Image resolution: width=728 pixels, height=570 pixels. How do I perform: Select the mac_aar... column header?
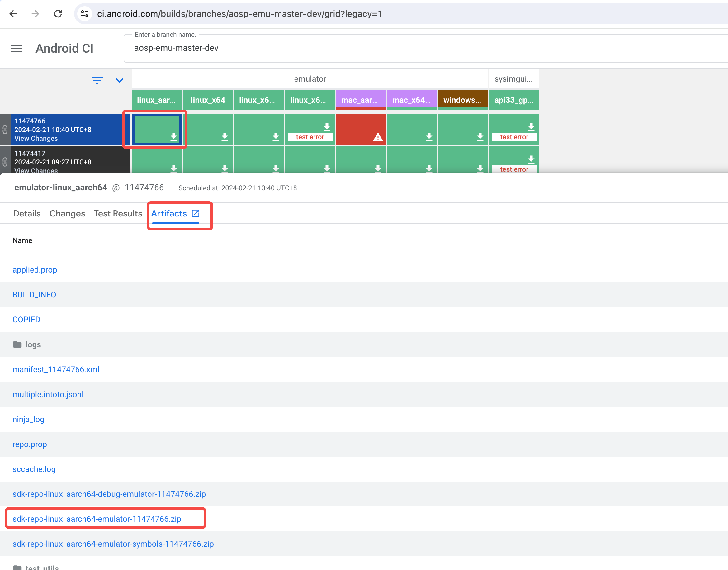(361, 100)
